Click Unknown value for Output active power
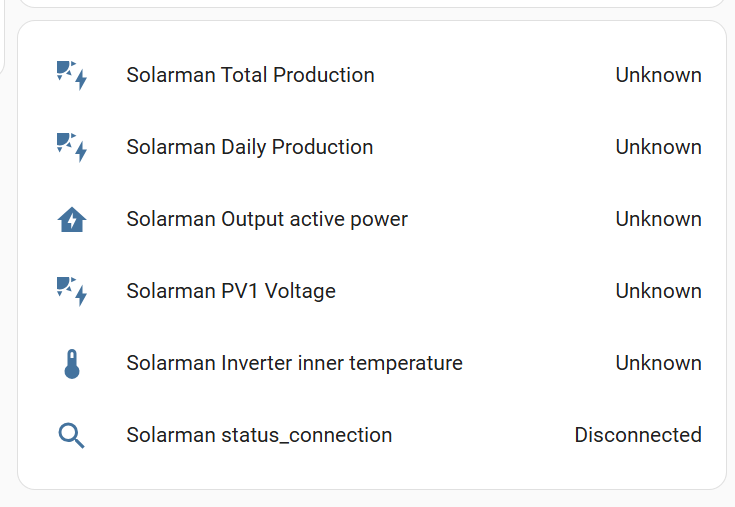The height and width of the screenshot is (507, 735). pyautogui.click(x=658, y=219)
